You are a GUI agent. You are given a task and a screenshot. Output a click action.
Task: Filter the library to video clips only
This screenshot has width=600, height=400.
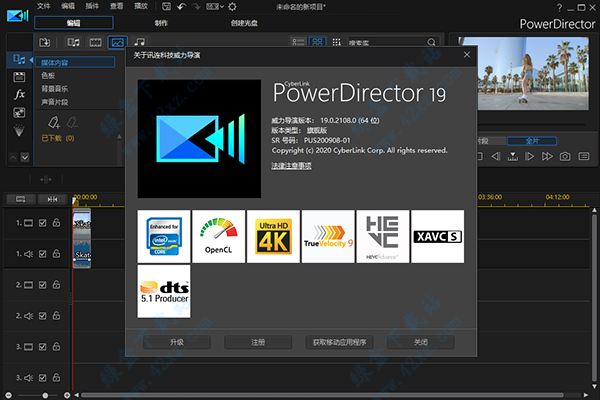[x=95, y=42]
